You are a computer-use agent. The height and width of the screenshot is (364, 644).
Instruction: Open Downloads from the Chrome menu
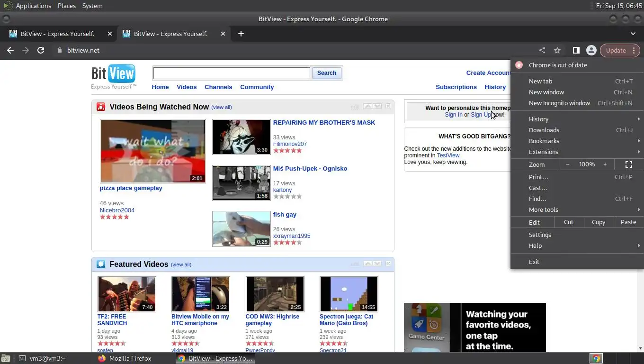click(577, 130)
